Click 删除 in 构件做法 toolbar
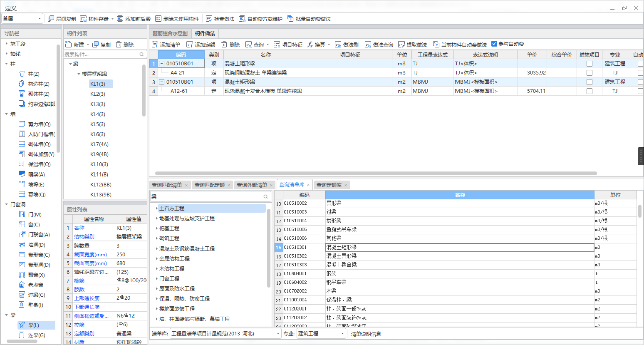644x345 pixels. click(x=231, y=44)
